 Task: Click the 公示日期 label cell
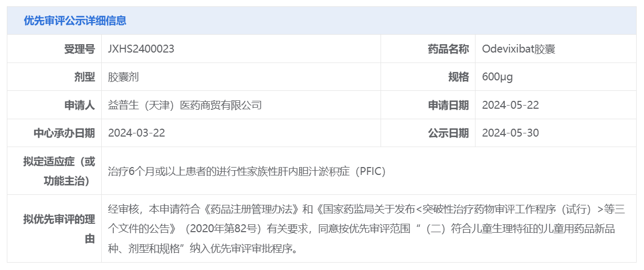point(428,133)
